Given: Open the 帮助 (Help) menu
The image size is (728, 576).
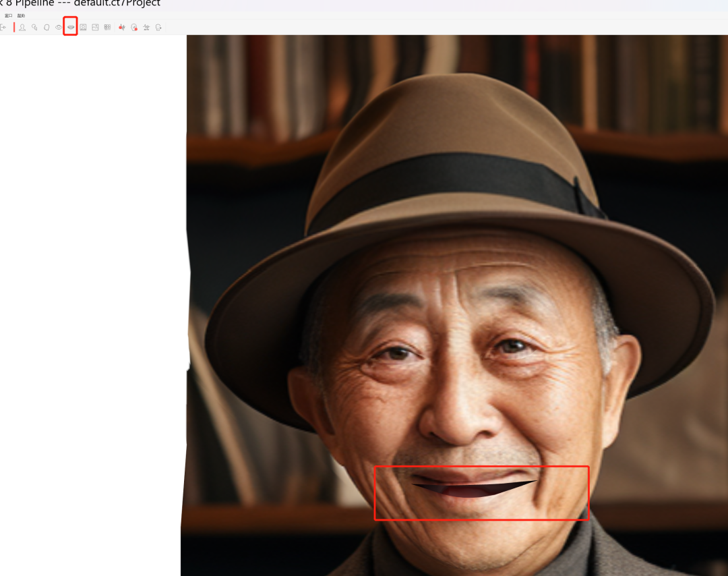Looking at the screenshot, I should 21,16.
